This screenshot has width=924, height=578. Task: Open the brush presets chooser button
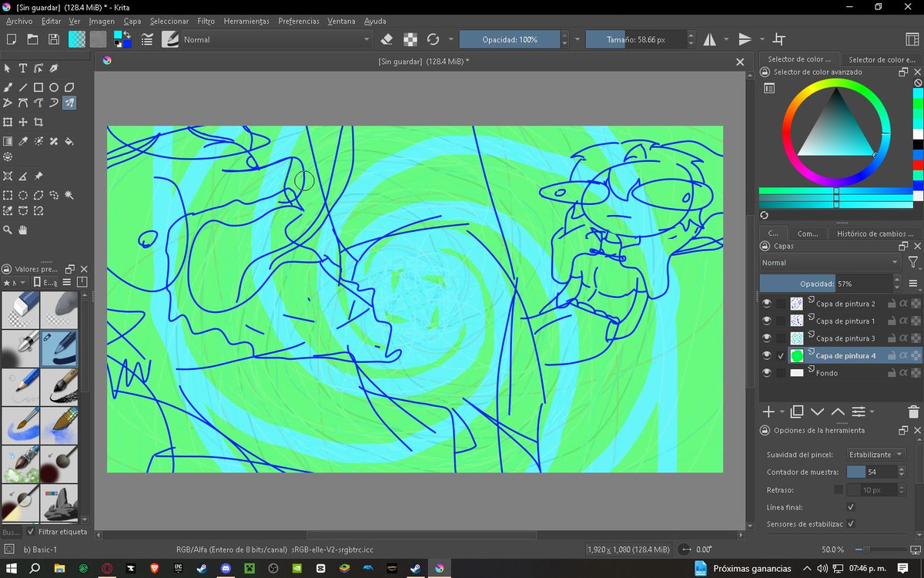click(x=170, y=39)
